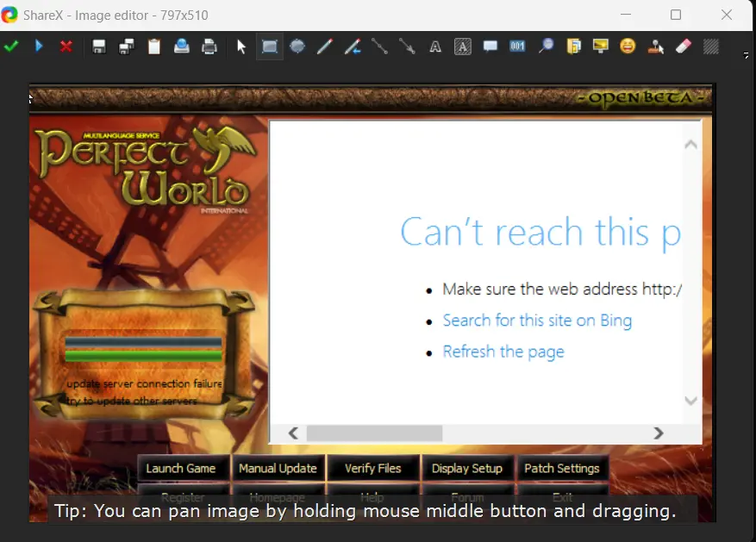
Task: Select the Sticker smiley tool
Action: tap(628, 47)
